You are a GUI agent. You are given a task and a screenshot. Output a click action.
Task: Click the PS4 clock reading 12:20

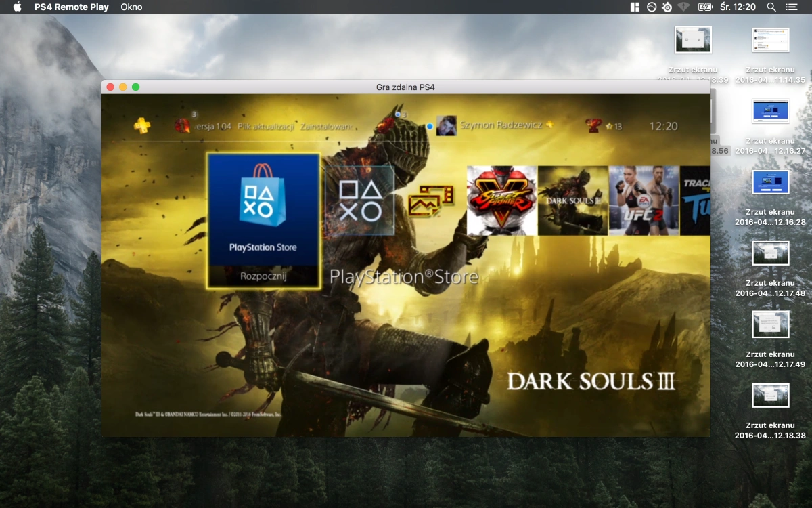click(663, 126)
